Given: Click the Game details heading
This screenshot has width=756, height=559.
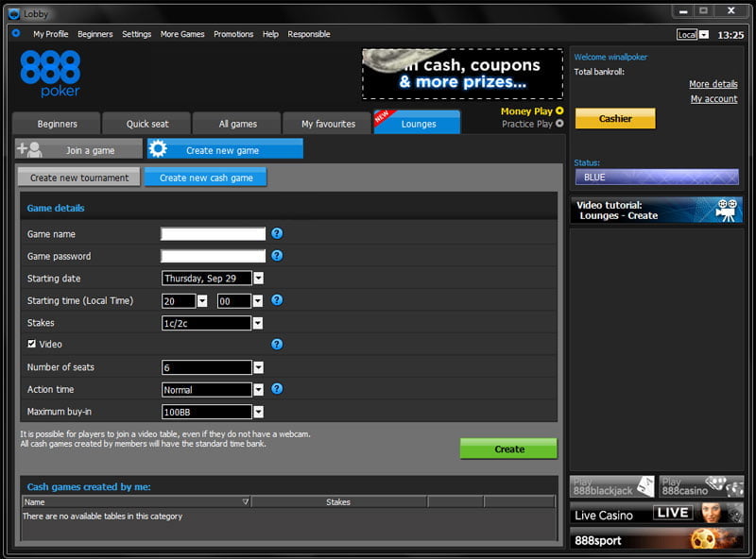Looking at the screenshot, I should 56,208.
